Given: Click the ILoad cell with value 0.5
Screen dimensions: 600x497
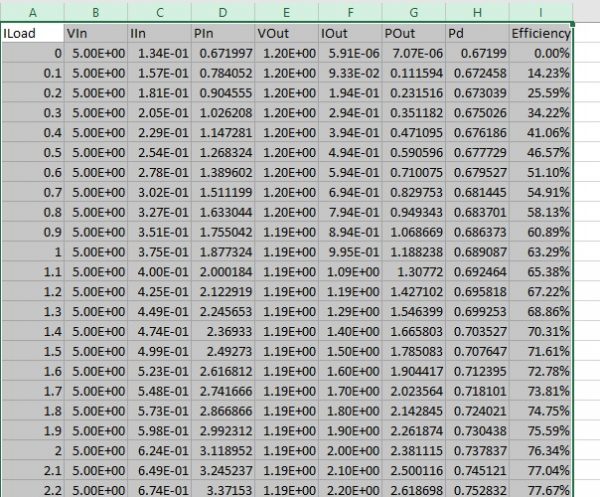Looking at the screenshot, I should [x=32, y=151].
